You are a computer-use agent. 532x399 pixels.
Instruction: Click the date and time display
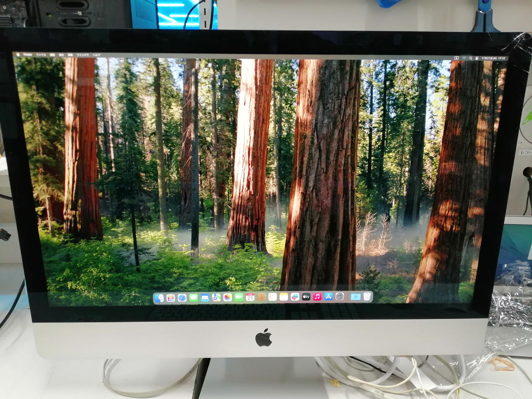click(493, 58)
